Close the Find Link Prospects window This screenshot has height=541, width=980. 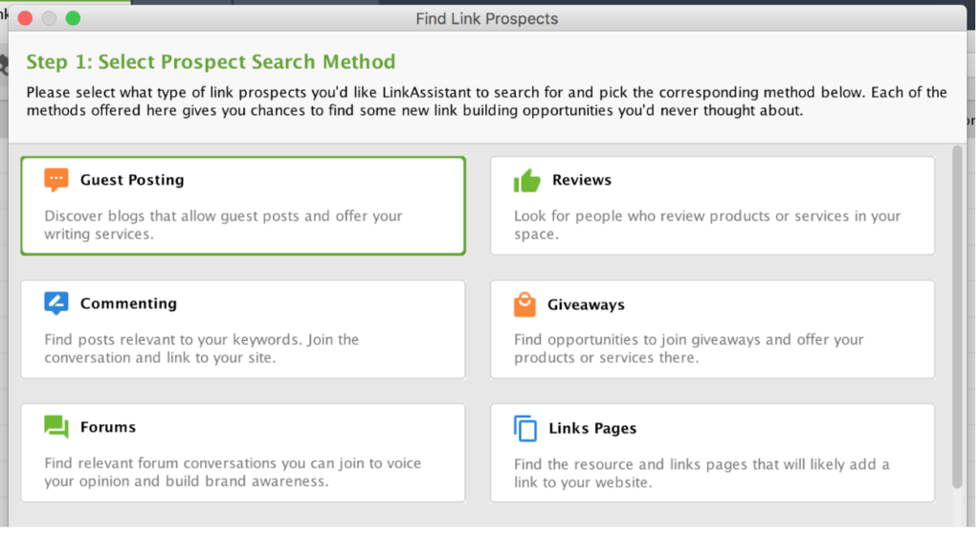click(25, 18)
